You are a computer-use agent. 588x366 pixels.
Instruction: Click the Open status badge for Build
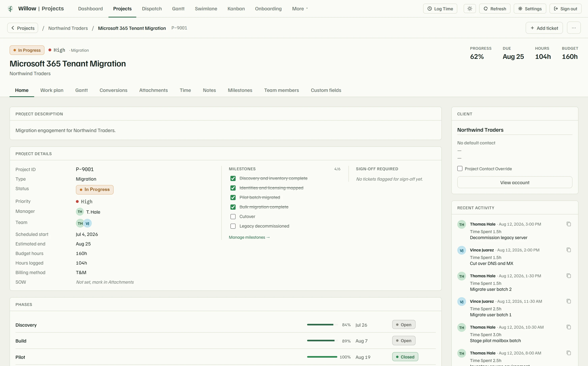[x=404, y=341]
